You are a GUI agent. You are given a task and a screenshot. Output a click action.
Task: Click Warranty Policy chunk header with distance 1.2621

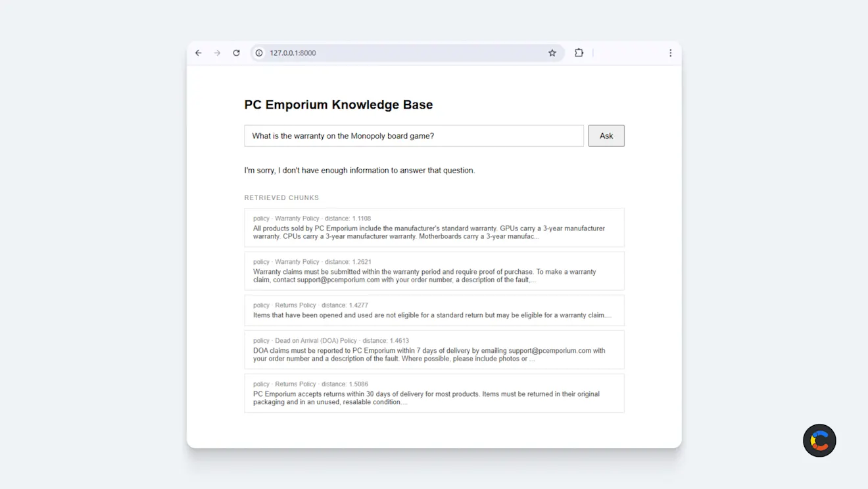click(312, 262)
